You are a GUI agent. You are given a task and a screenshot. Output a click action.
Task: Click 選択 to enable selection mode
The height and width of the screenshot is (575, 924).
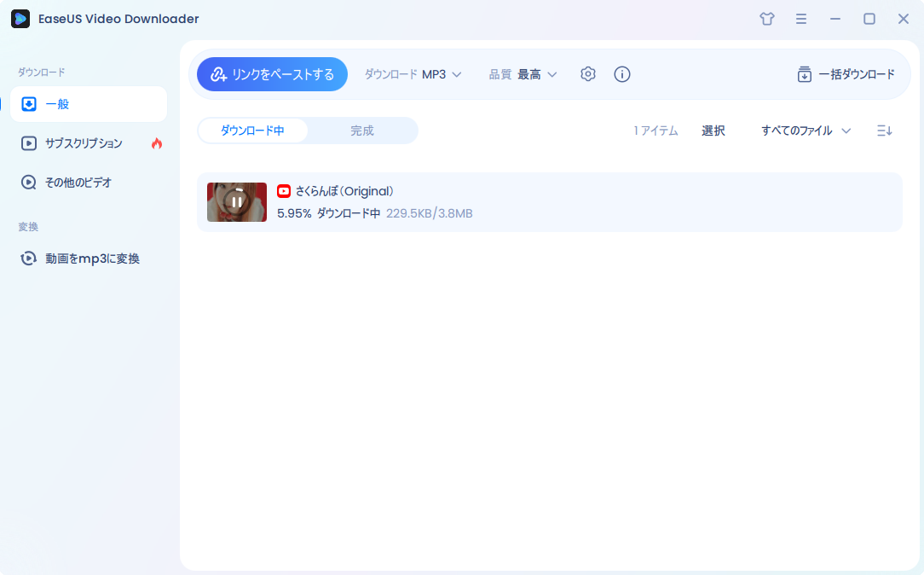tap(713, 131)
